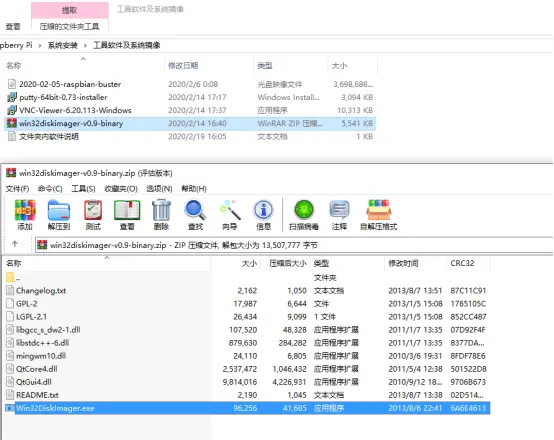Select the libstdc++-6.dll file row

(247, 343)
